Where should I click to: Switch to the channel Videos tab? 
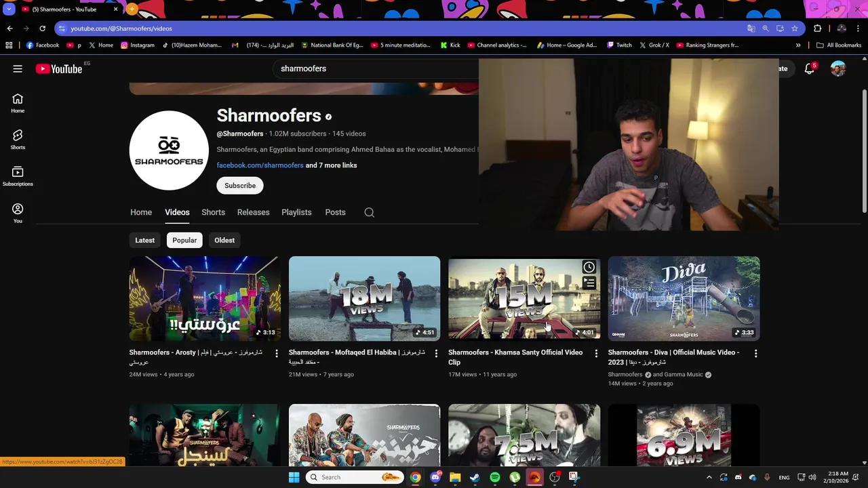(177, 212)
